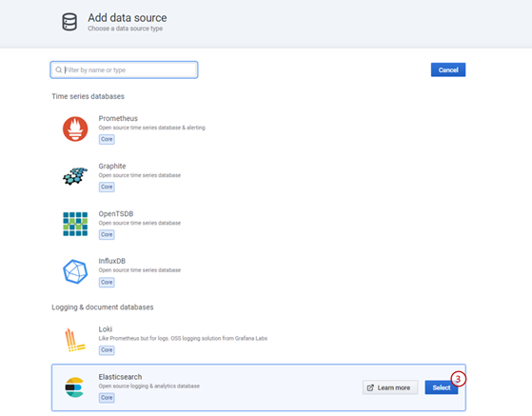Click the InfluxDB polyhedron logo icon
Screen dimensions: 532x416
pyautogui.click(x=75, y=271)
